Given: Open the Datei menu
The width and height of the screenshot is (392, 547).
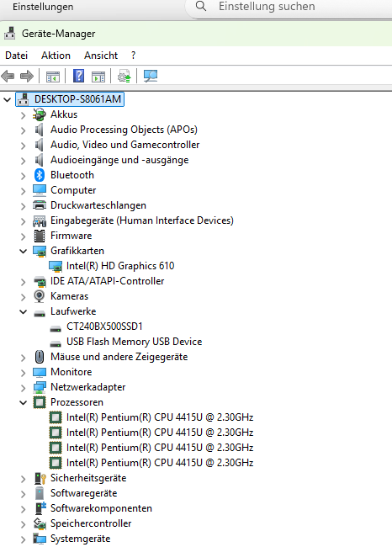Looking at the screenshot, I should (x=16, y=56).
